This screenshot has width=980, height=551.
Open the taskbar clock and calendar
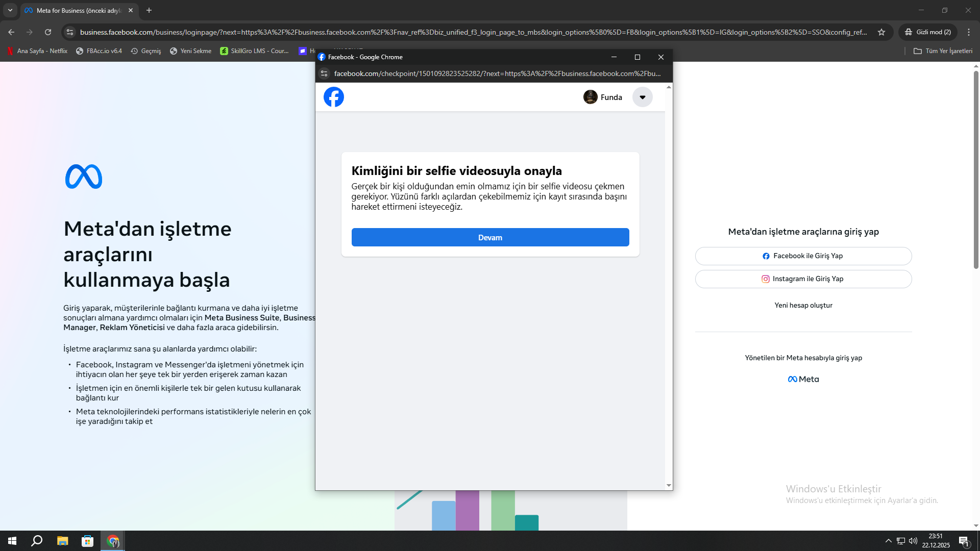936,541
